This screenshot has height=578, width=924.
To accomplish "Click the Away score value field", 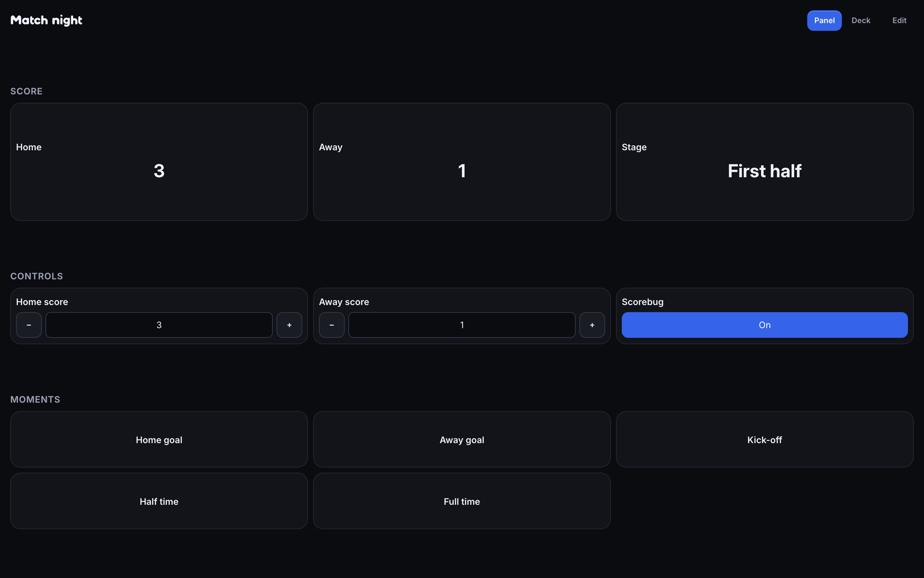I will tap(462, 325).
